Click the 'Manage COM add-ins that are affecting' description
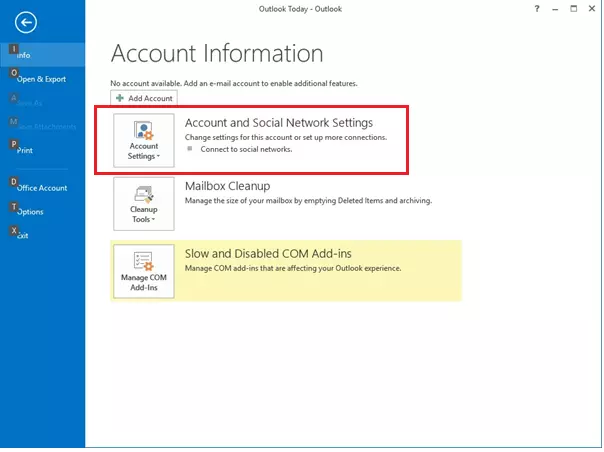Screen dimensions: 604x452 coord(293,268)
